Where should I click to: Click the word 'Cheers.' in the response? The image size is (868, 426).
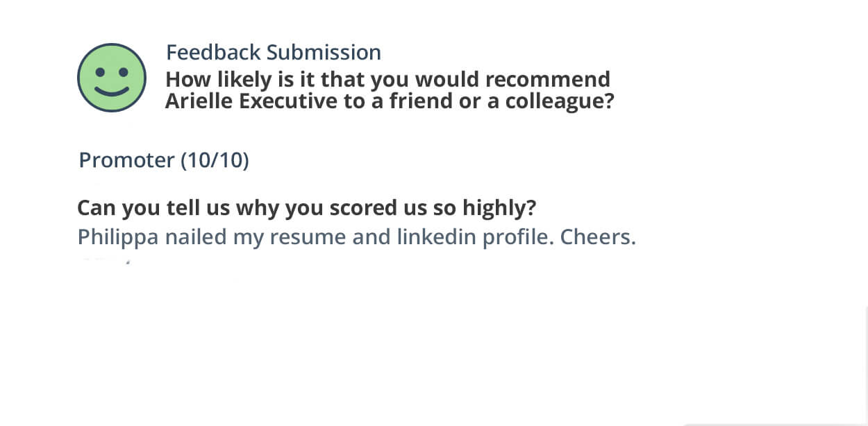point(598,237)
